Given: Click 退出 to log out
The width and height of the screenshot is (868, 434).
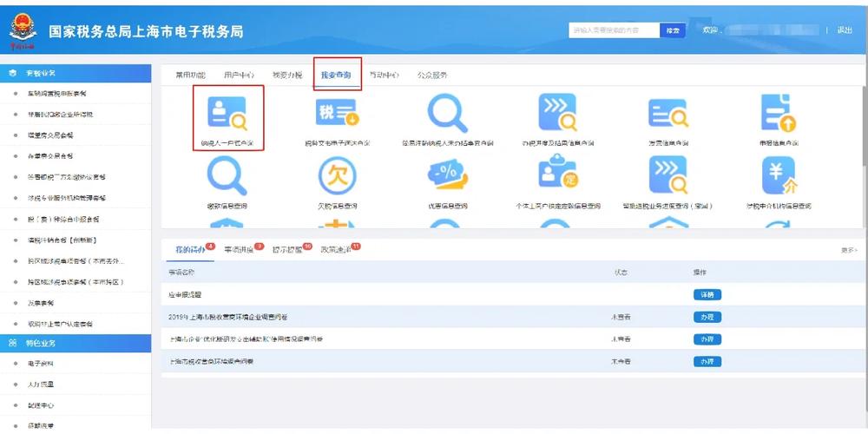Looking at the screenshot, I should pos(845,30).
